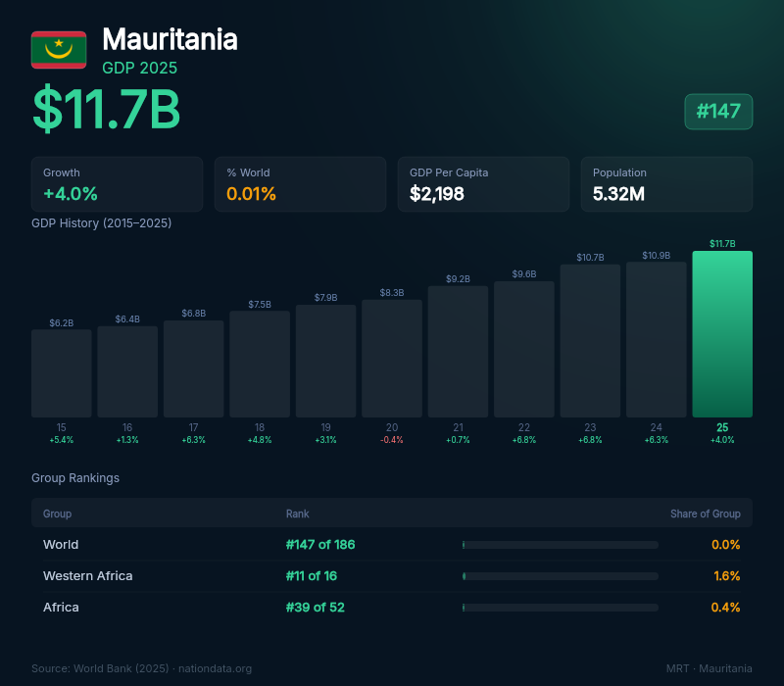Click the 2021 bar labeled $9.2B

(458, 352)
